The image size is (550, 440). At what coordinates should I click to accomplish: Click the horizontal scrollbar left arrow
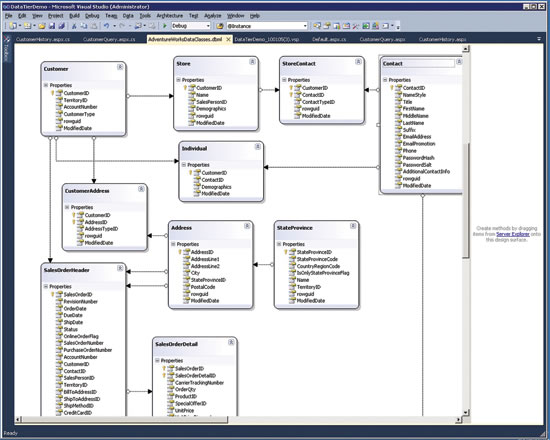(18, 419)
